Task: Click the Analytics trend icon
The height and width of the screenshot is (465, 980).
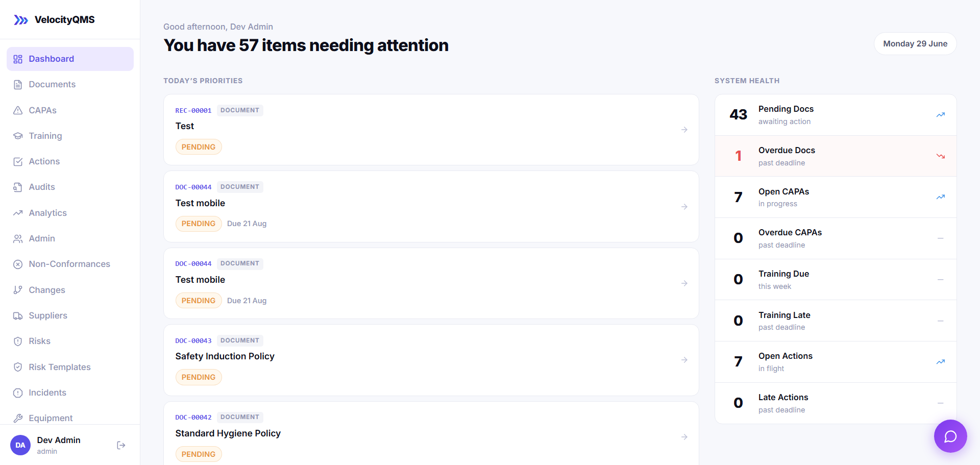Action: (18, 213)
